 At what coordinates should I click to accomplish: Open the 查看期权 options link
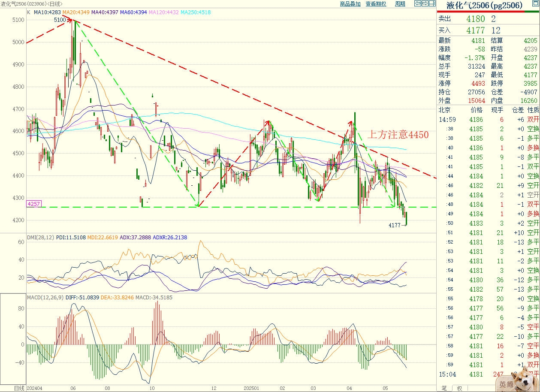376,4
